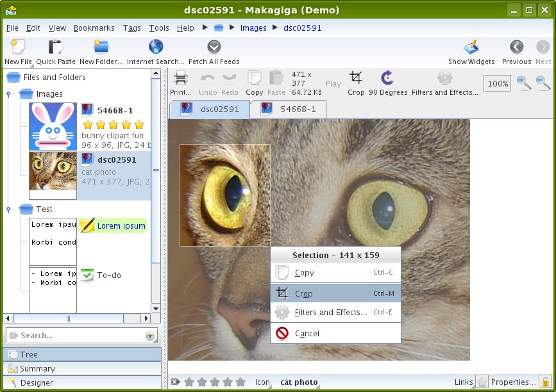Click the Quick Paste toolbar icon
This screenshot has height=392, width=556.
pos(55,47)
